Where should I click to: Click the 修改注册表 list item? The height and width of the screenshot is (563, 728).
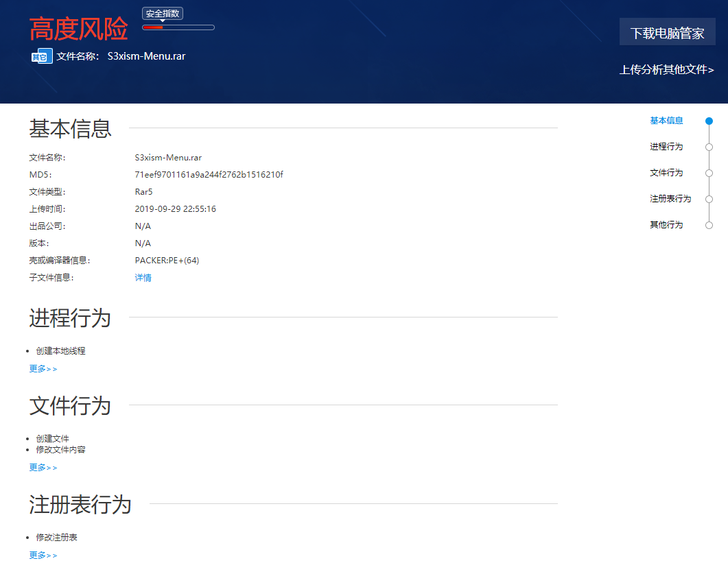point(57,538)
